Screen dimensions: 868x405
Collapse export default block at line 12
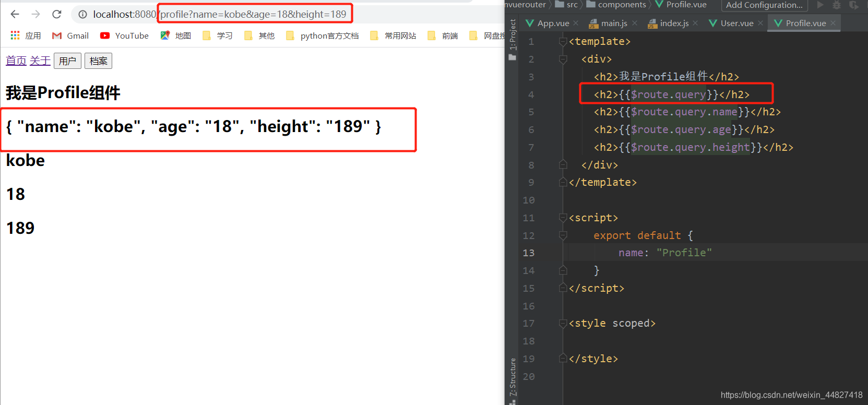click(563, 236)
